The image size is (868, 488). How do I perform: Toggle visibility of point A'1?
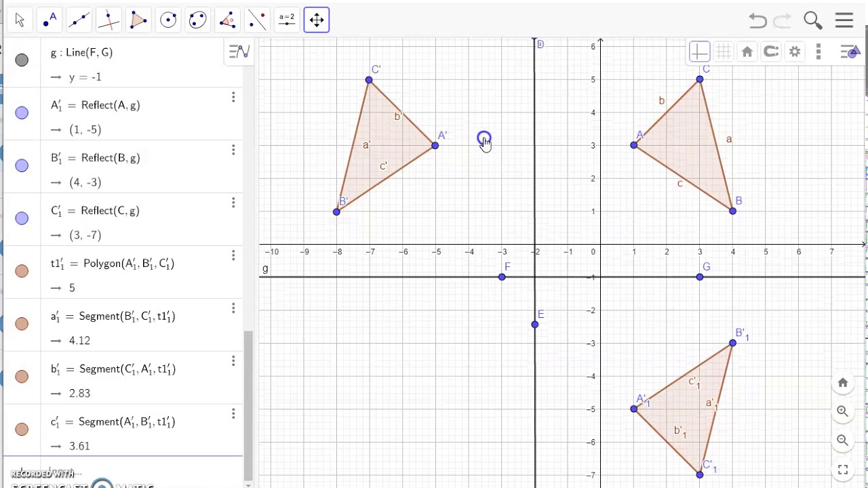click(x=22, y=113)
